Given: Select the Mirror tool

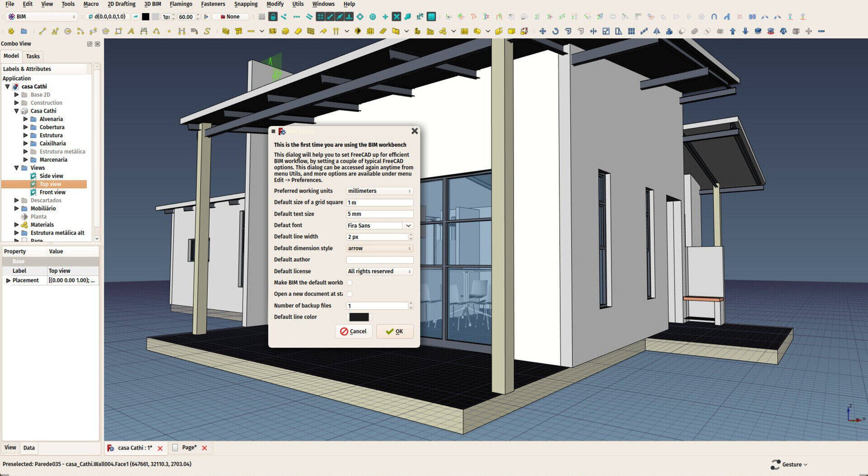Looking at the screenshot, I should [x=656, y=31].
